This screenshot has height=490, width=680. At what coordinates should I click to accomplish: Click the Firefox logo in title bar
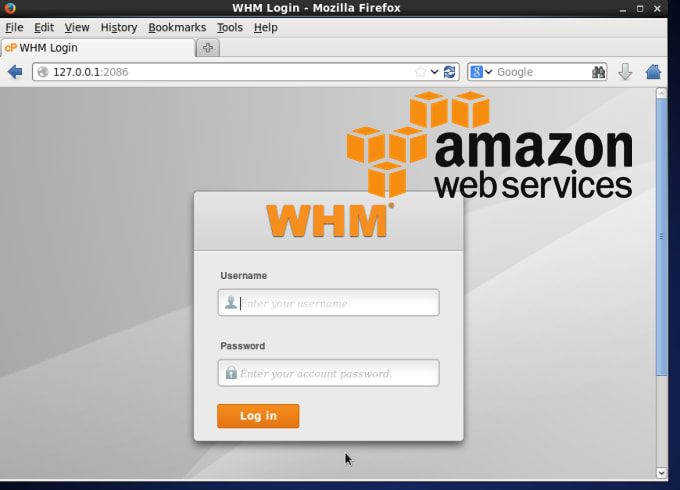tap(10, 8)
